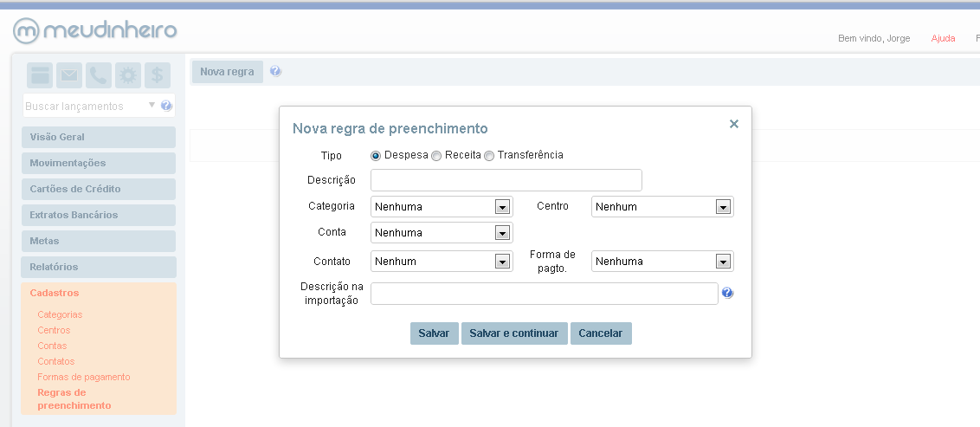Click the dollar sign icon in sidebar
Image resolution: width=980 pixels, height=427 pixels.
tap(158, 75)
